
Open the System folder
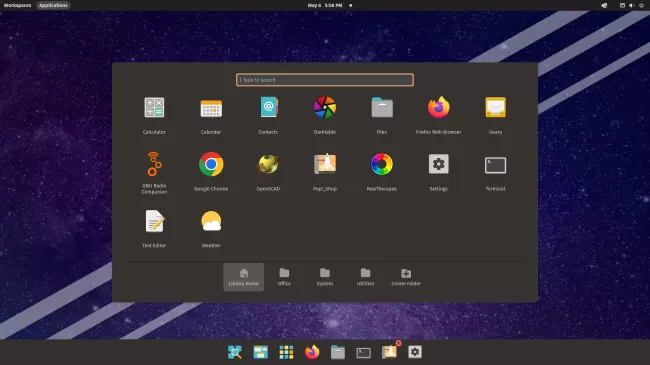click(325, 277)
